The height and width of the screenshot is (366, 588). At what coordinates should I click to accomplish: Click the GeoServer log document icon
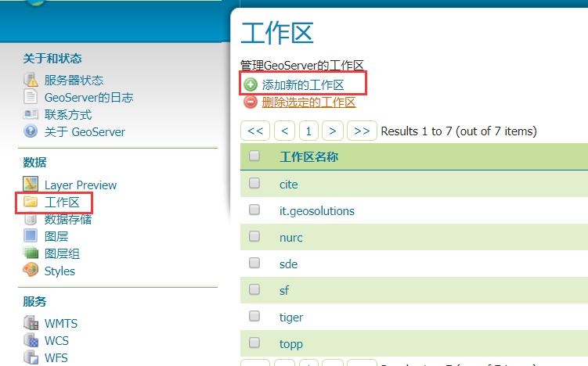pyautogui.click(x=31, y=97)
